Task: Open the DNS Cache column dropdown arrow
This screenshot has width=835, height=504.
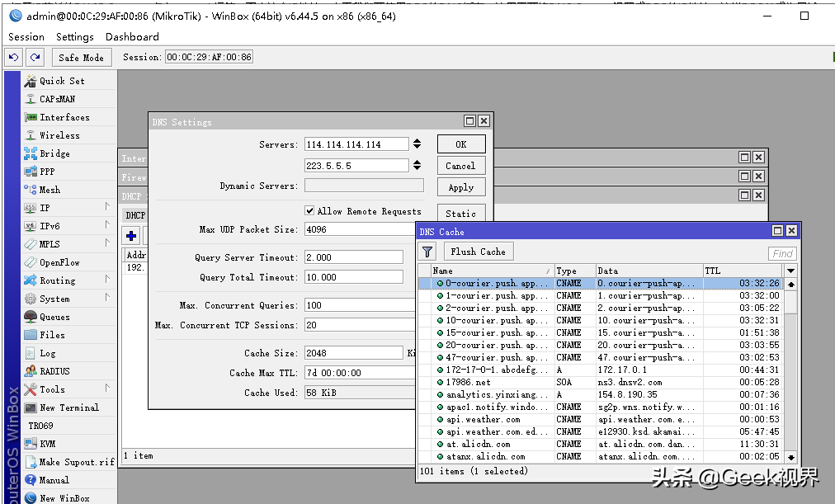Action: 790,271
